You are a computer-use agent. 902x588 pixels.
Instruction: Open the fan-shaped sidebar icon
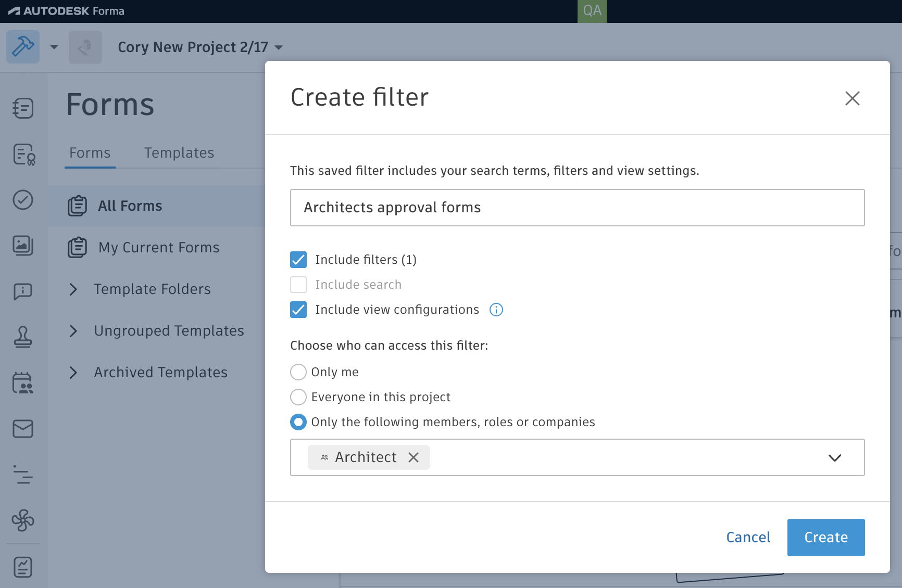[x=23, y=520]
